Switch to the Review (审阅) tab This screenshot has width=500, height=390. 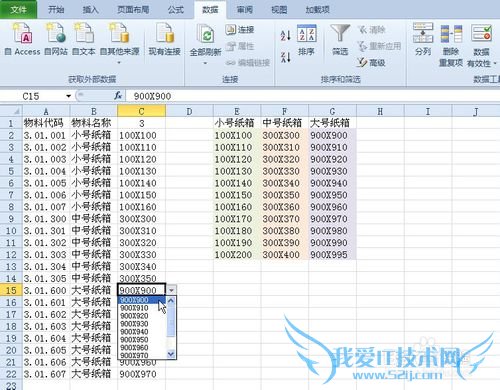coord(245,9)
